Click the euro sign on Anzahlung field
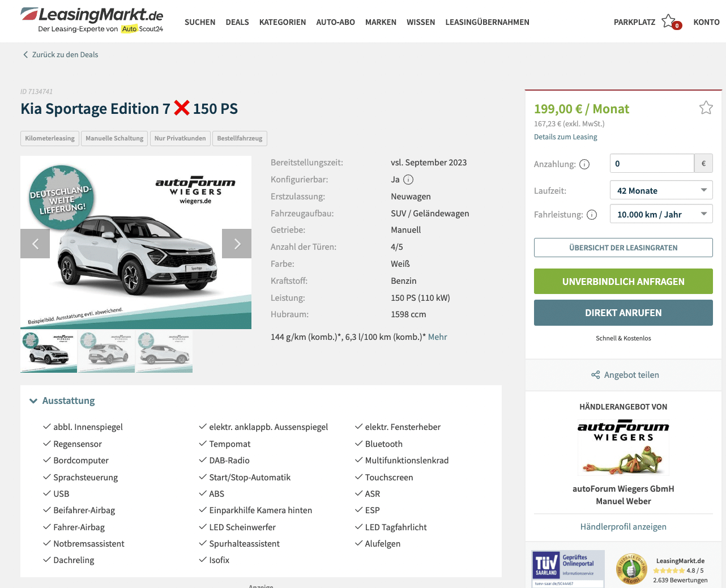This screenshot has height=588, width=726. point(703,163)
